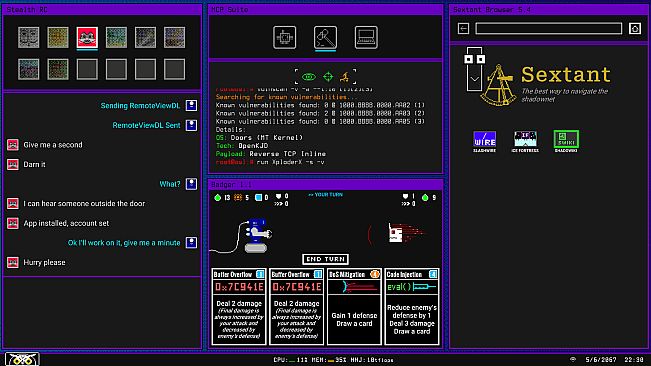The width and height of the screenshot is (651, 366).
Task: Click the user icon beside 'What?'
Action: pos(191,184)
